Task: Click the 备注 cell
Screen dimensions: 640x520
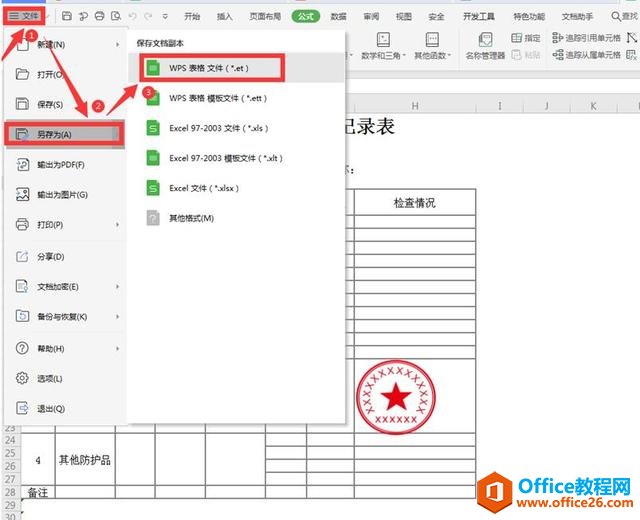Action: pyautogui.click(x=38, y=492)
